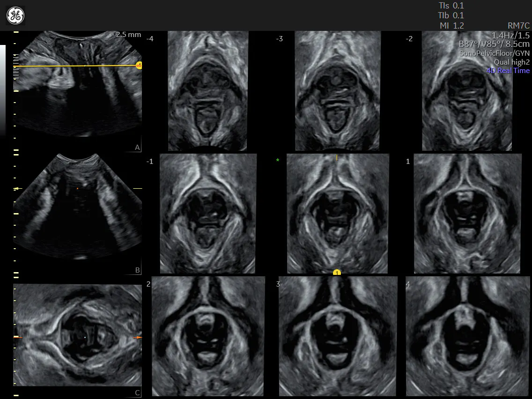Click the white center dot in plane C

click(85, 337)
